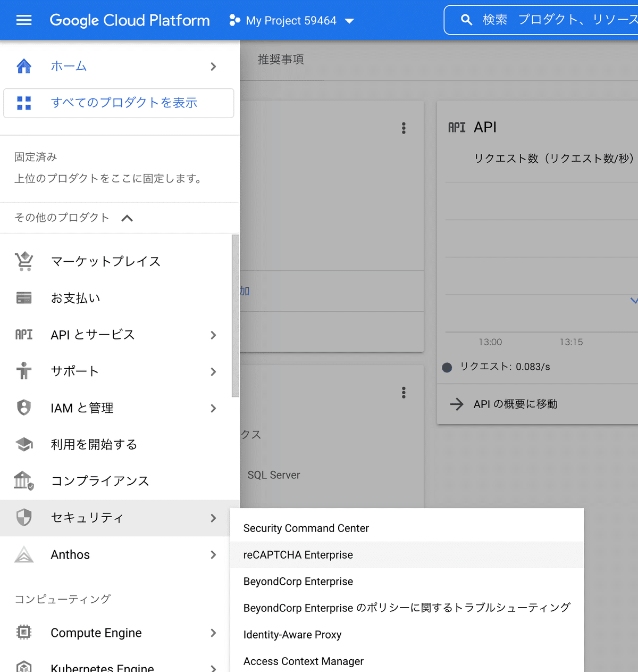
Task: Click the リクエスト: 0.083/s legend entry
Action: 497,367
